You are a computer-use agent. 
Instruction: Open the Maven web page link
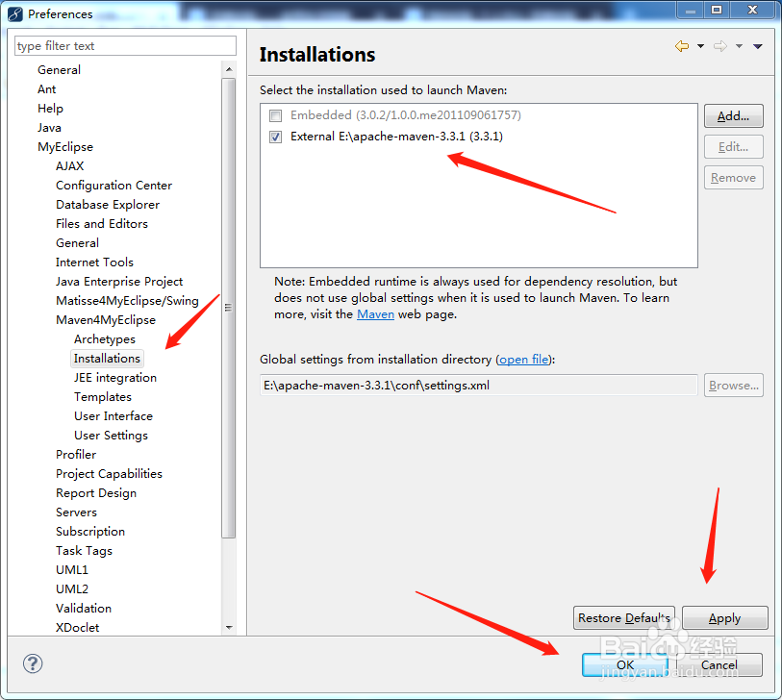click(375, 314)
